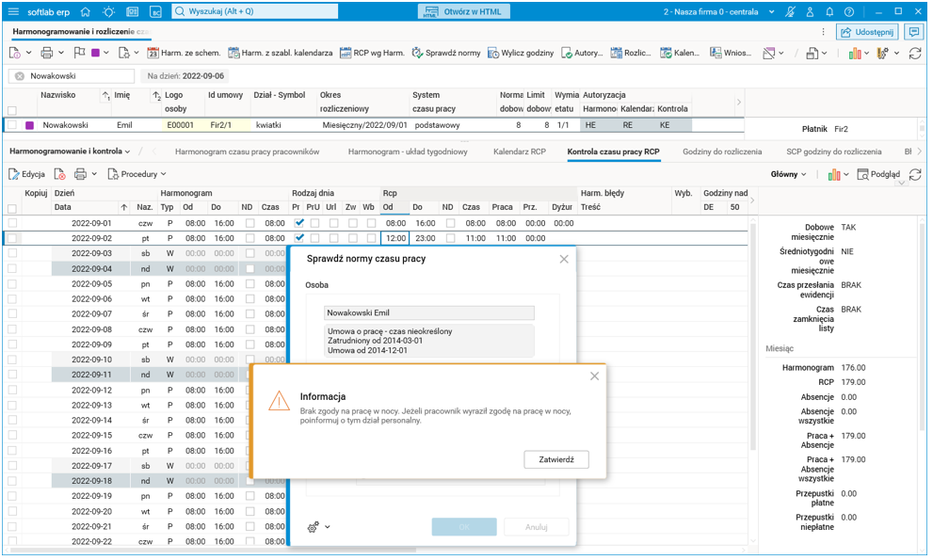Click the Wyszukaj search field

[x=255, y=11]
